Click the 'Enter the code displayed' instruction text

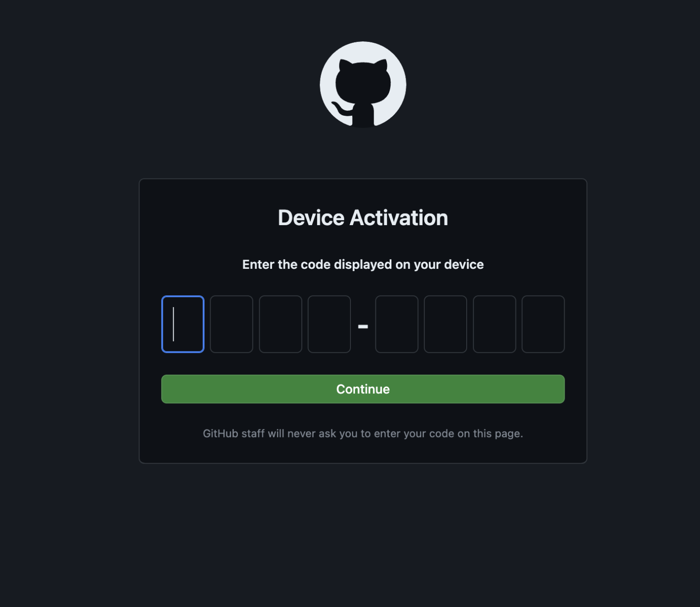pyautogui.click(x=363, y=265)
